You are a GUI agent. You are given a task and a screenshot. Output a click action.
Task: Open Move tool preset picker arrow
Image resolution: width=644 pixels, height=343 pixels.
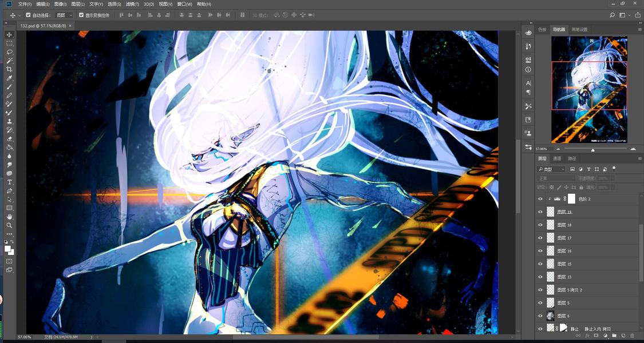pyautogui.click(x=19, y=15)
